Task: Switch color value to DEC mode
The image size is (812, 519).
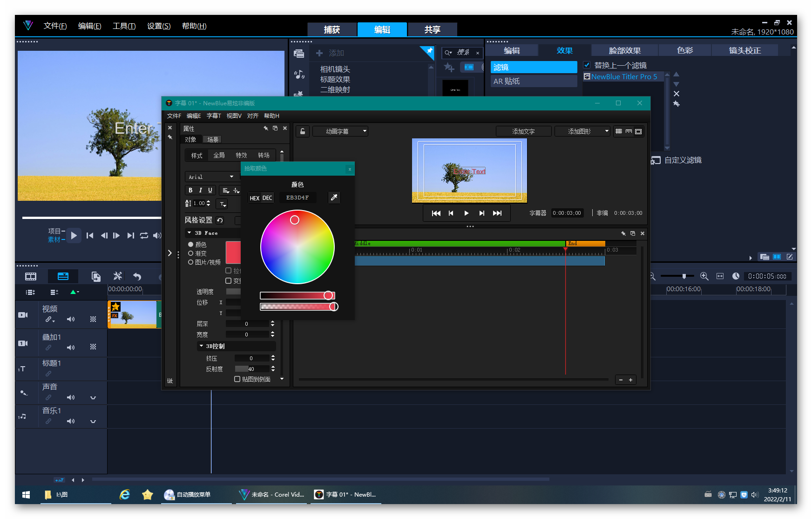Action: (x=267, y=198)
